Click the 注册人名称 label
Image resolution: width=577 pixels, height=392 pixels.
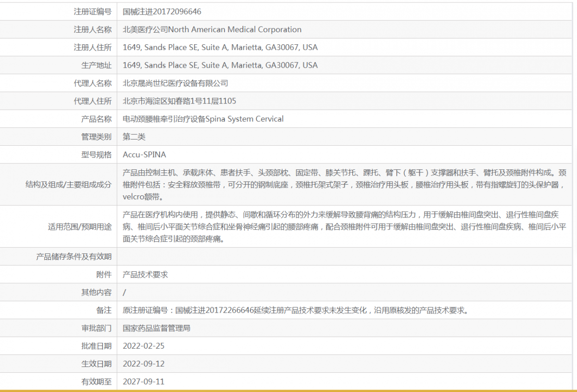click(x=92, y=29)
